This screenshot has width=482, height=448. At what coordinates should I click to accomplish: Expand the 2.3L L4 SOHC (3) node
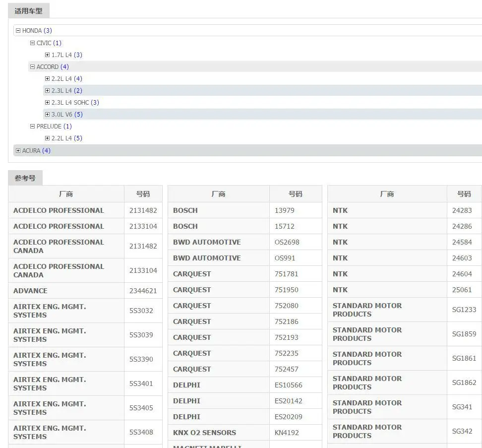tap(47, 102)
